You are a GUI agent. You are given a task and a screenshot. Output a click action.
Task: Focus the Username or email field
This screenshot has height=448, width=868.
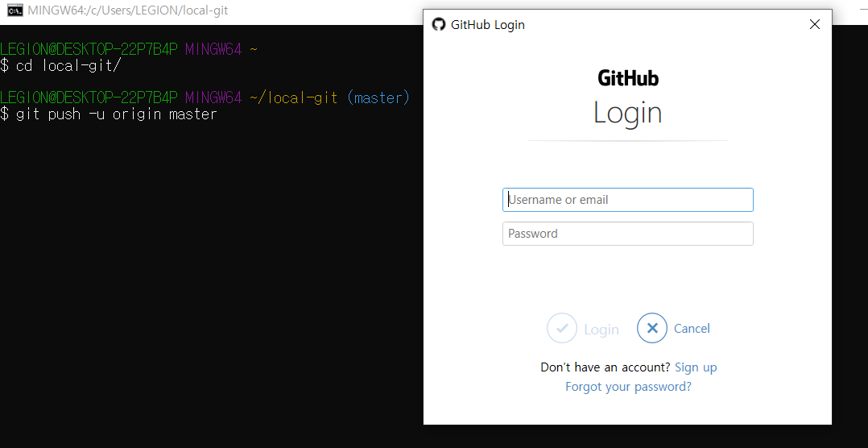coord(628,200)
